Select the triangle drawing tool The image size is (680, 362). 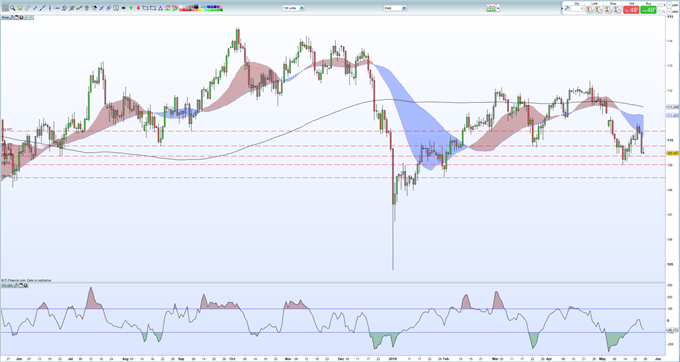pos(160,8)
